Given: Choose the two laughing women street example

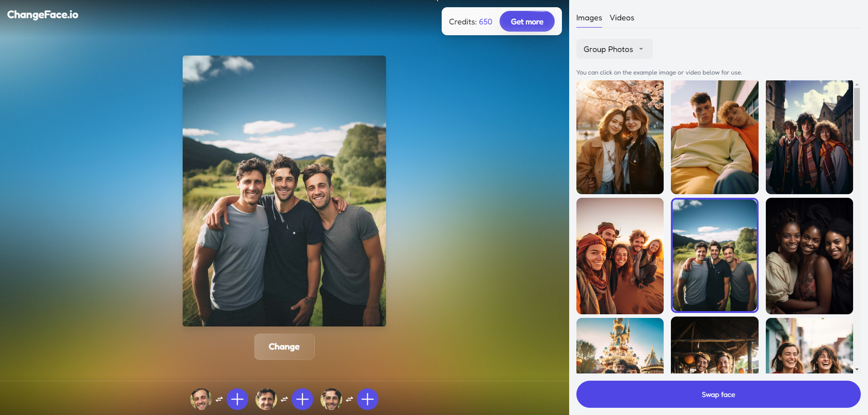Looking at the screenshot, I should pyautogui.click(x=809, y=345).
